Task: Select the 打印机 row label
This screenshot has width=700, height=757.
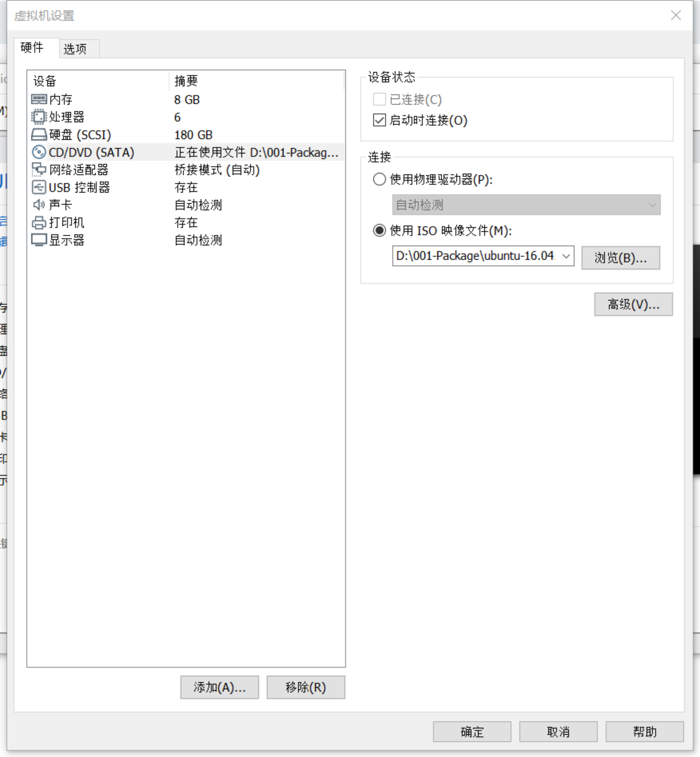Action: click(67, 222)
